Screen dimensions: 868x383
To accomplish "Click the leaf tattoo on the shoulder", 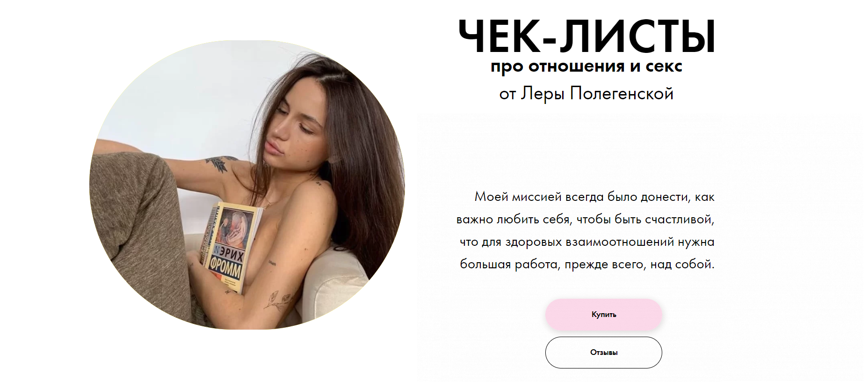I will [217, 164].
